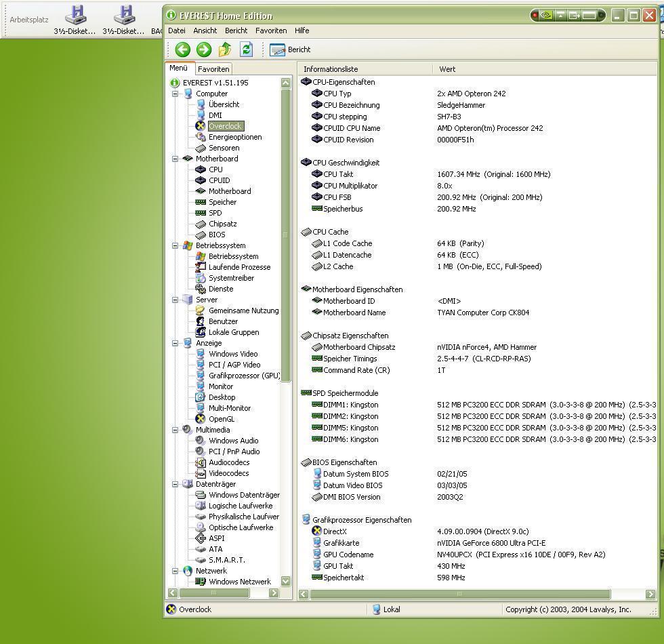664x644 pixels.
Task: Click the tree panel scroll-right arrow
Action: click(x=274, y=592)
